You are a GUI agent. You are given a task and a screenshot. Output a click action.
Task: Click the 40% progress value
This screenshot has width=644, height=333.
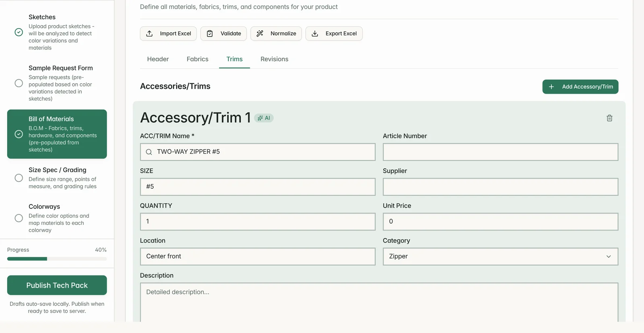pos(101,250)
